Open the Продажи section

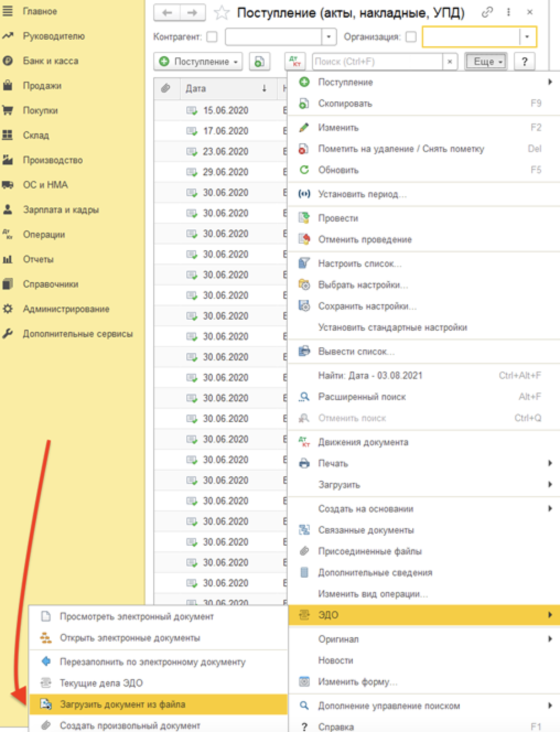[x=42, y=85]
